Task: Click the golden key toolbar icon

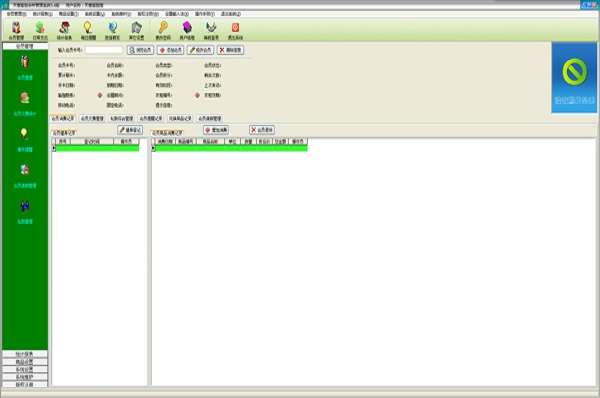Action: pos(163,28)
